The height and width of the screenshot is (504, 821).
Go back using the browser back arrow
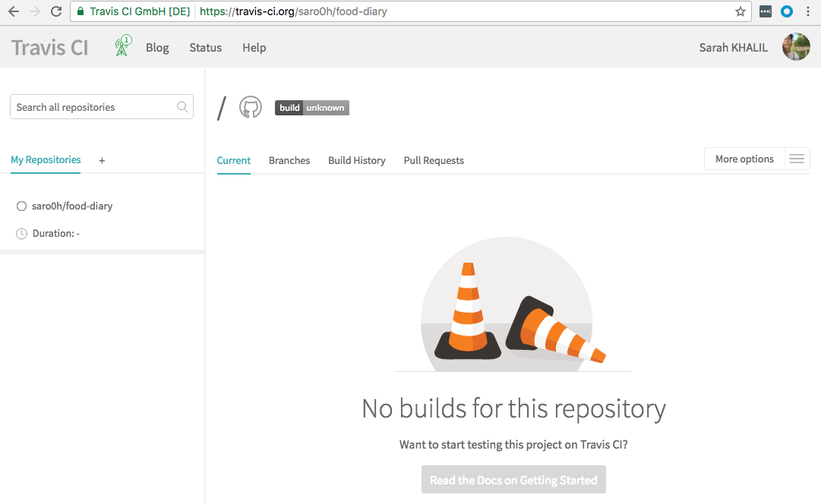point(14,11)
